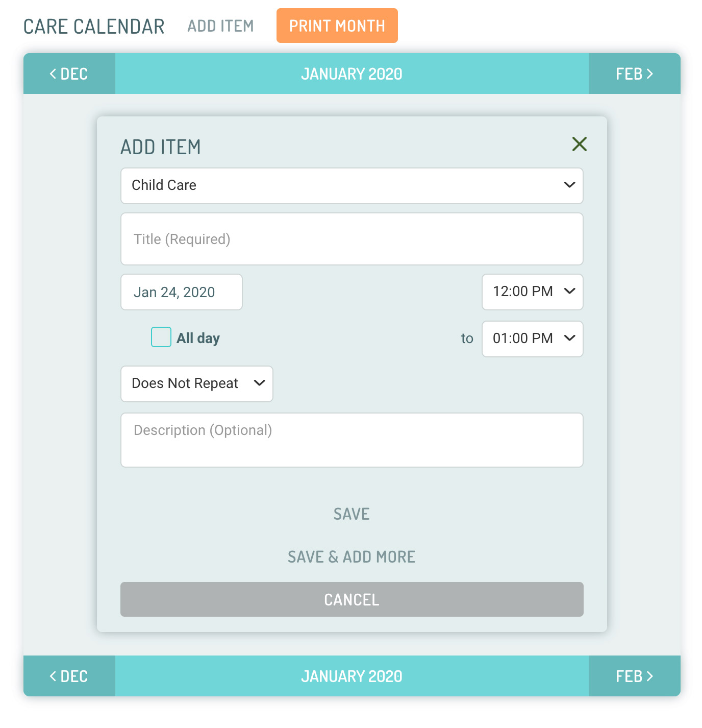Click the CANCEL button
The image size is (702, 728).
[x=352, y=599]
